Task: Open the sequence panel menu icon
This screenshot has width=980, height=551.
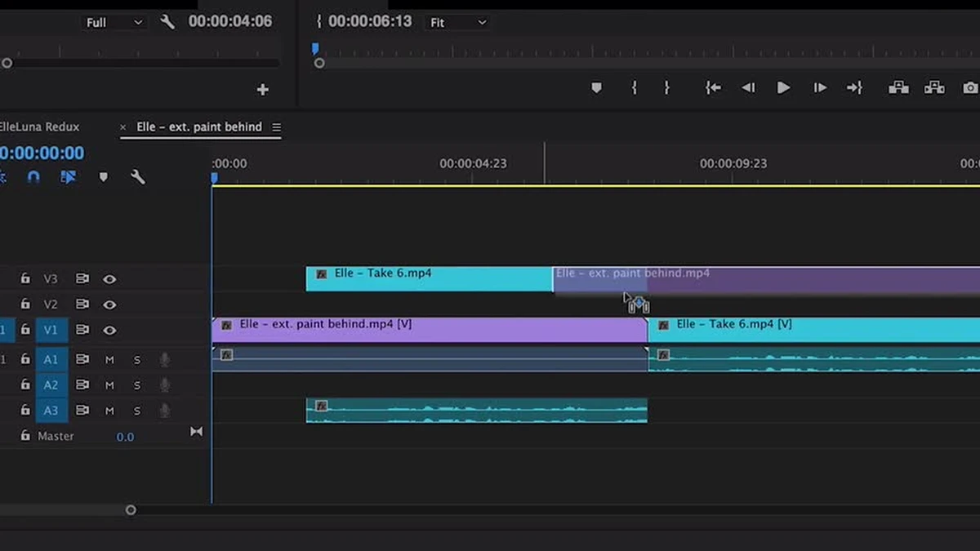Action: click(x=276, y=127)
